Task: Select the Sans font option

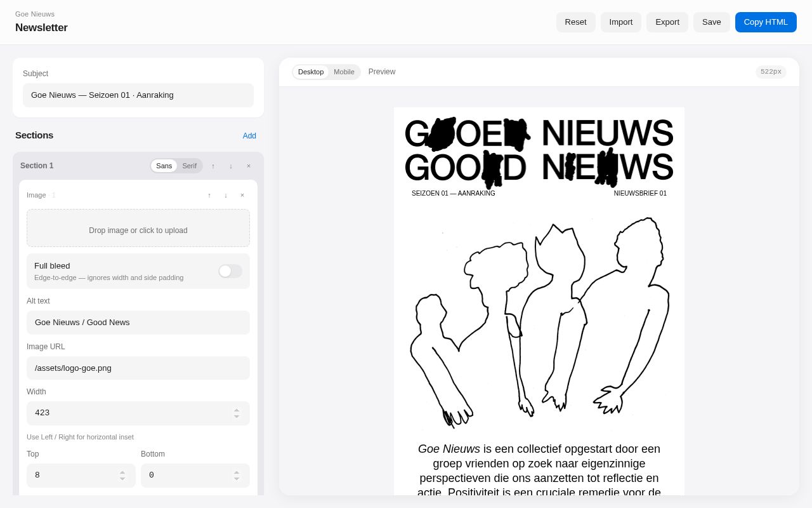Action: [164, 166]
